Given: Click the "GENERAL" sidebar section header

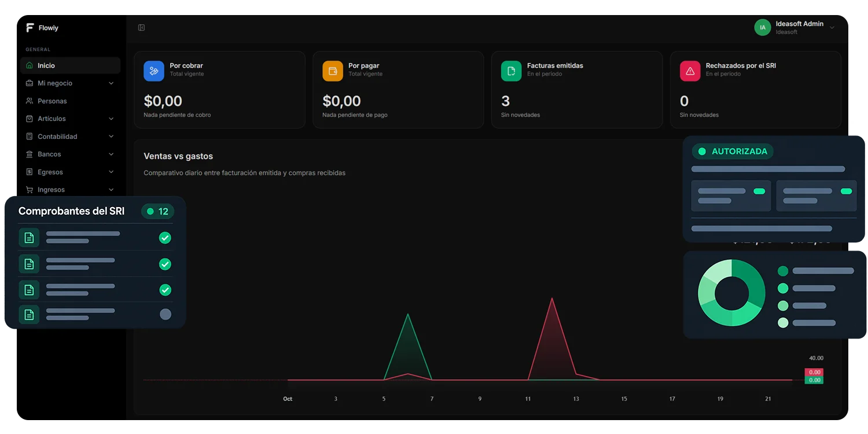Looking at the screenshot, I should (x=38, y=50).
